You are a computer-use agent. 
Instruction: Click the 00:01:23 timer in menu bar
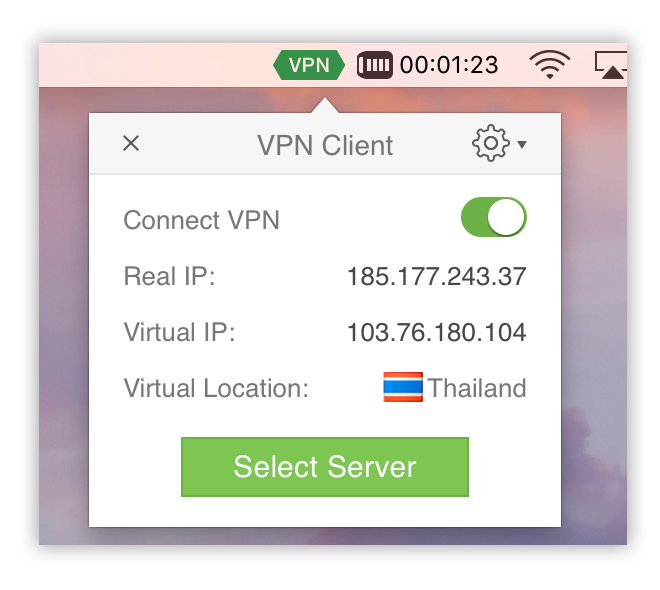[449, 65]
